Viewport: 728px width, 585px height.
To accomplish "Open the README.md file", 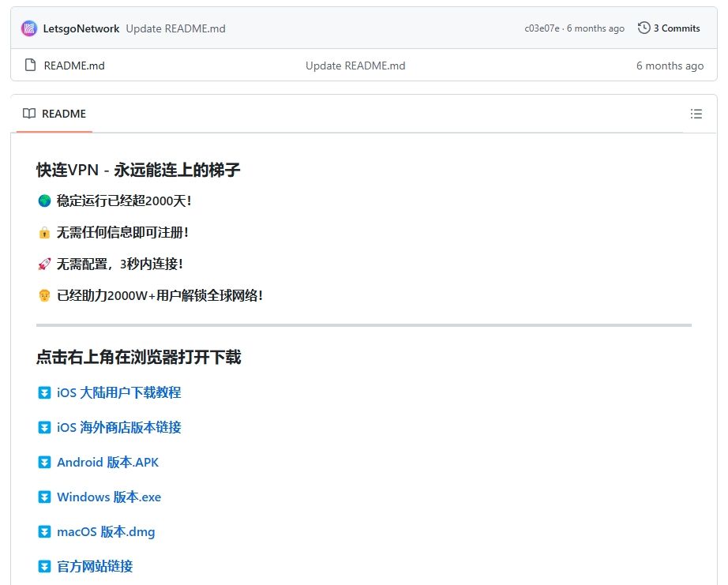I will point(74,66).
